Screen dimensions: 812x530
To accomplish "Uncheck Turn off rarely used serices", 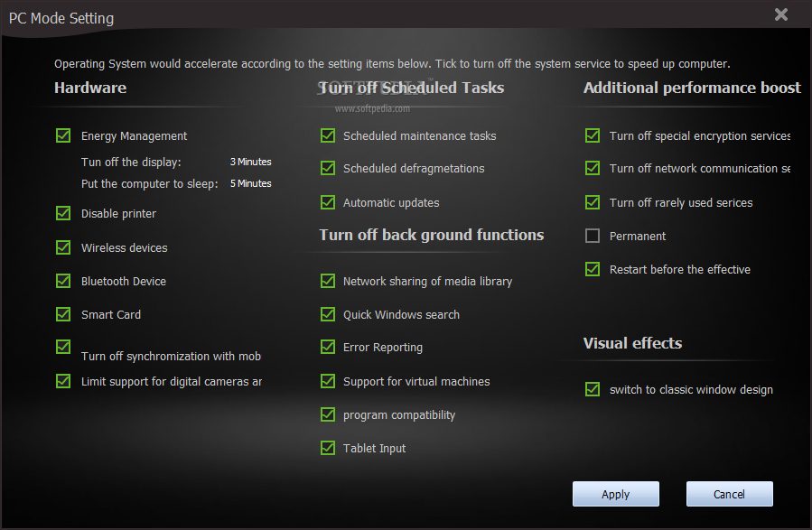I will (x=593, y=202).
